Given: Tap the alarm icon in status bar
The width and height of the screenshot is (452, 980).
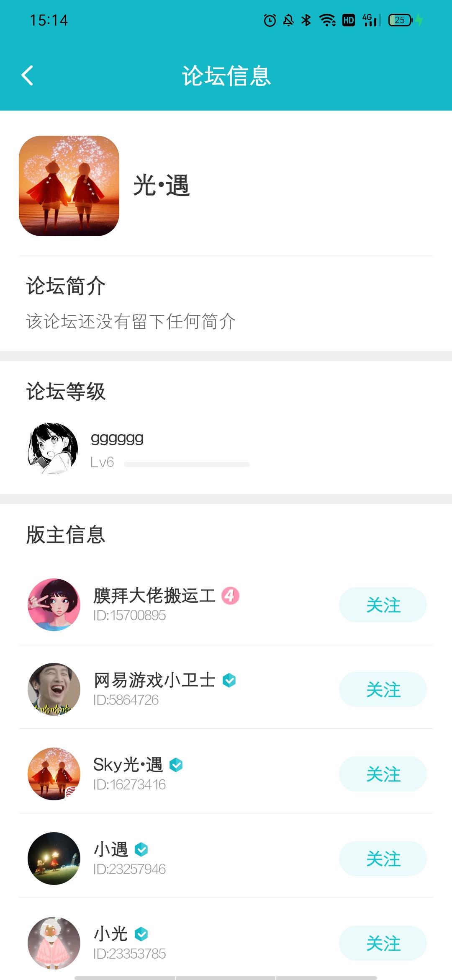Looking at the screenshot, I should 270,20.
